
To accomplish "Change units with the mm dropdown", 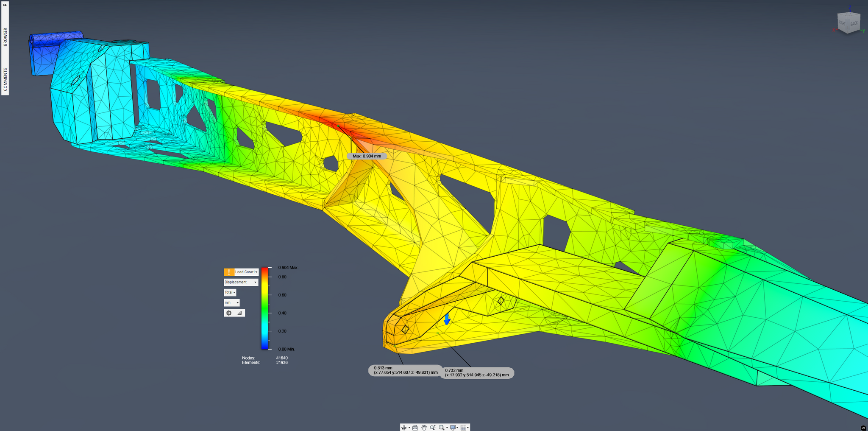I will tap(231, 302).
